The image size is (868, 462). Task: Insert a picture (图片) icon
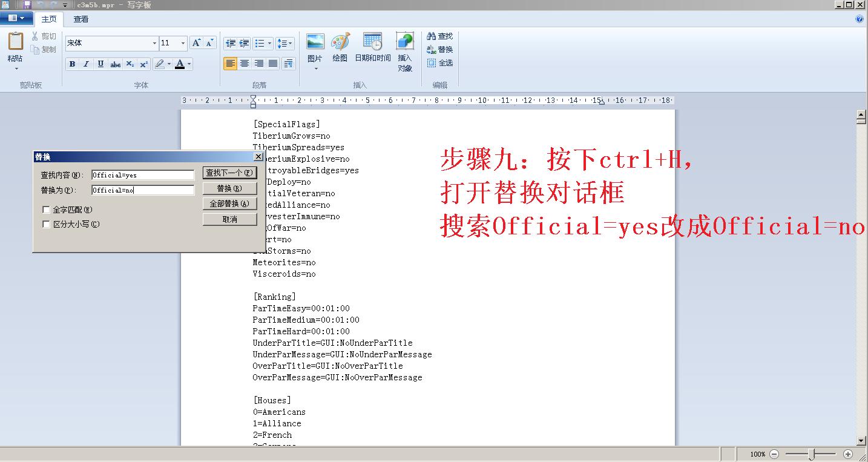click(x=315, y=42)
